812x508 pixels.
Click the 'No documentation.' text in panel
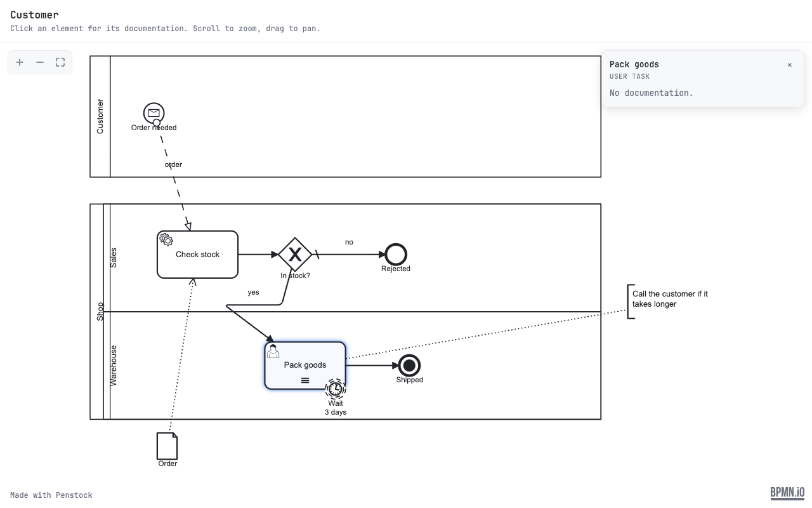[x=652, y=93]
